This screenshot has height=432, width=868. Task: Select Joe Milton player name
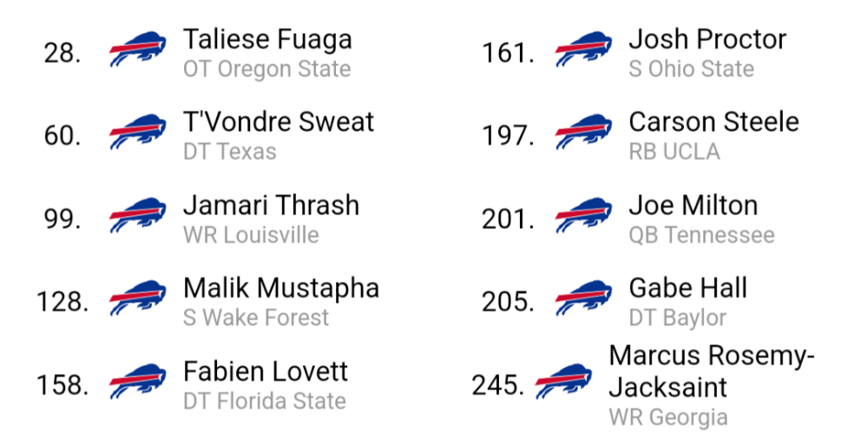(693, 206)
